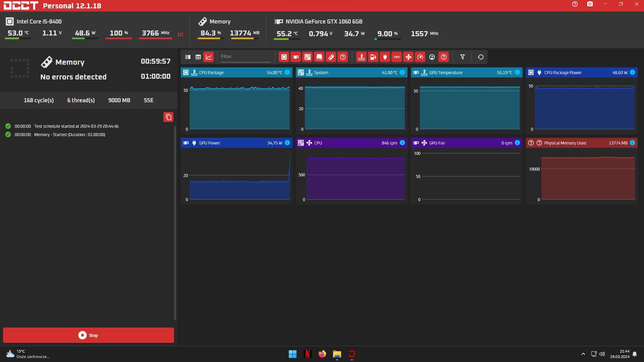This screenshot has width=644, height=362.
Task: Toggle motherboard sensor filter
Action: click(x=308, y=57)
